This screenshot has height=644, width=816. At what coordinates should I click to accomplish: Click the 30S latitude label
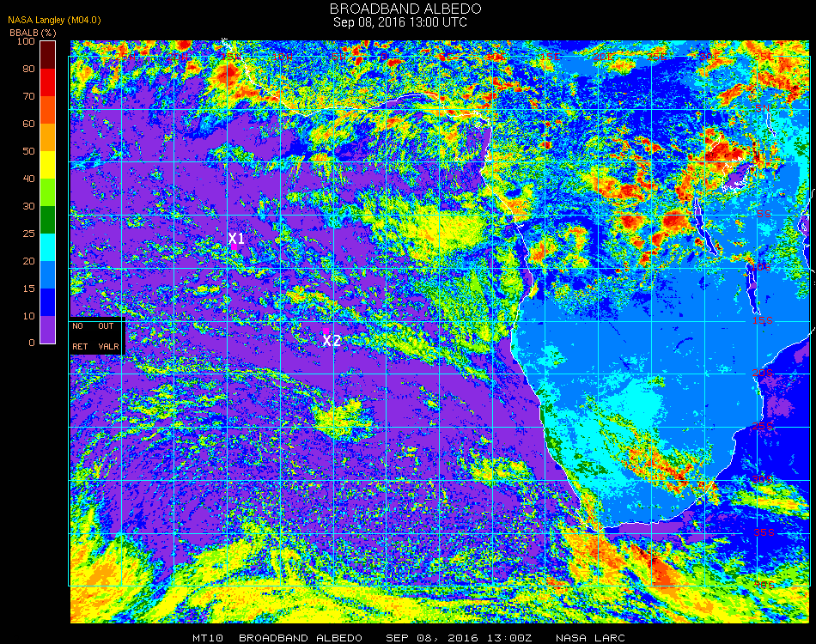(763, 479)
